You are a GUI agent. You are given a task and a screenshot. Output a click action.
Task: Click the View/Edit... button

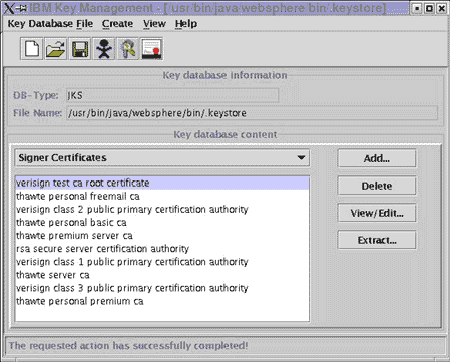coord(377,213)
